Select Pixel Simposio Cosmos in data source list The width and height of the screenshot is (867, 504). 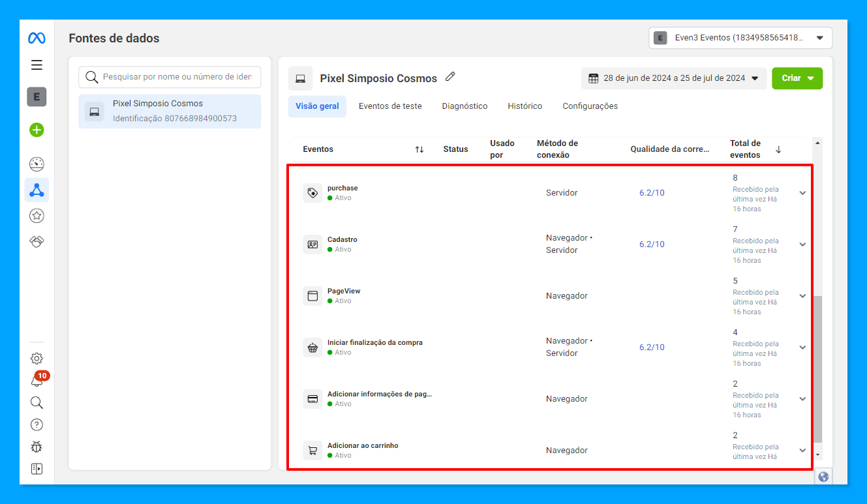[170, 111]
